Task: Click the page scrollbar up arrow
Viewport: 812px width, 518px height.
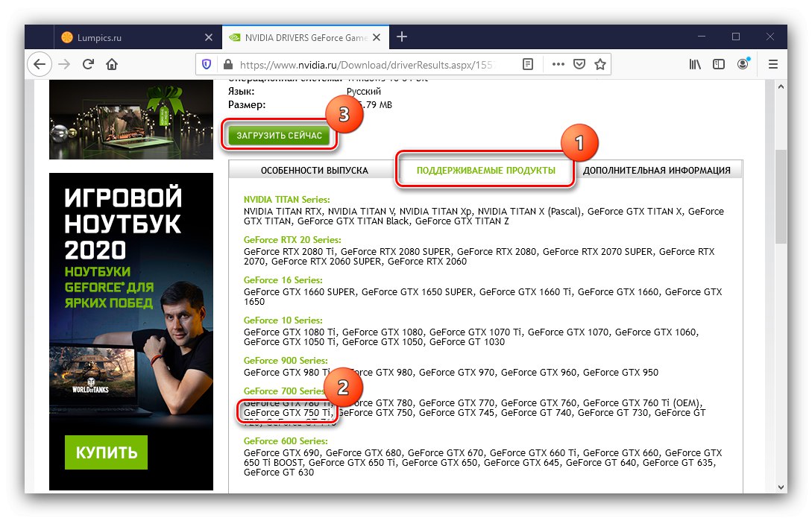Action: (x=781, y=87)
